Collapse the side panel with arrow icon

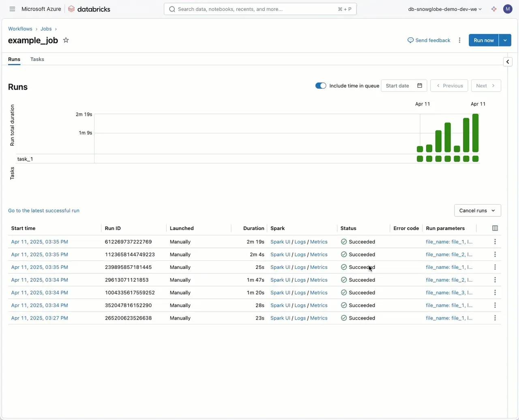[x=508, y=62]
